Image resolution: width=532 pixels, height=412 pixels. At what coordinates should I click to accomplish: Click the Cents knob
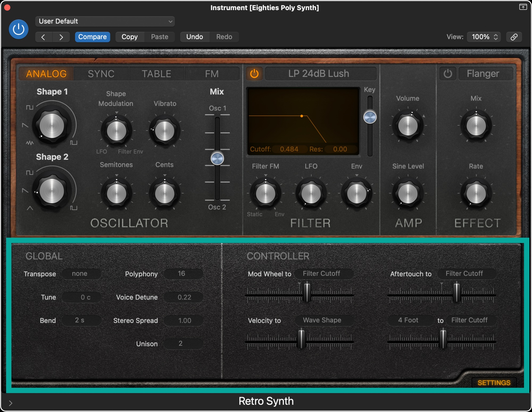point(165,193)
